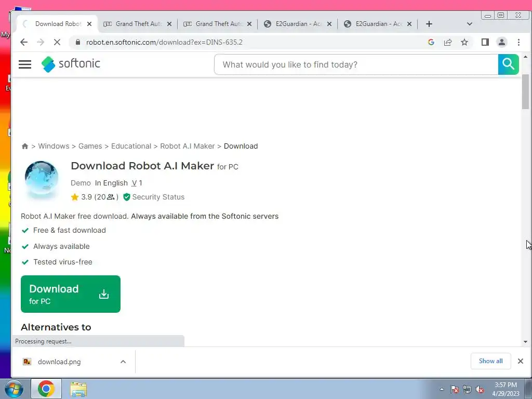Click the taskbar clock and date
This screenshot has width=532, height=399.
tap(506, 389)
